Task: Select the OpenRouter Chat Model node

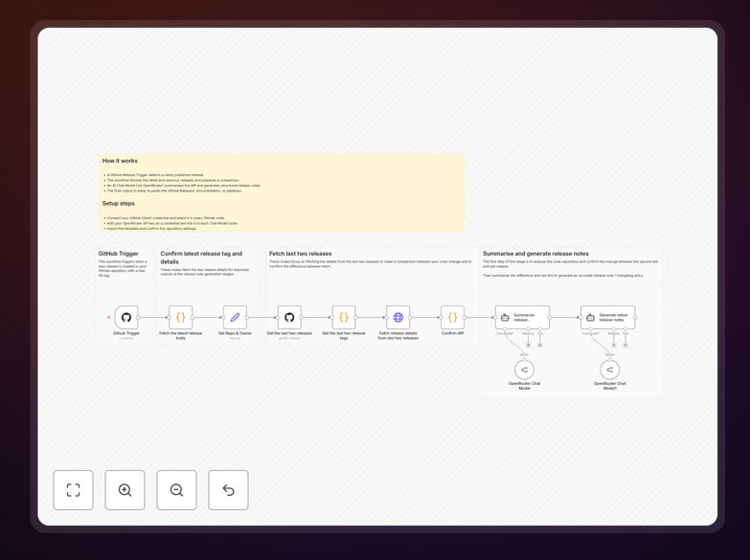Action: pos(524,370)
